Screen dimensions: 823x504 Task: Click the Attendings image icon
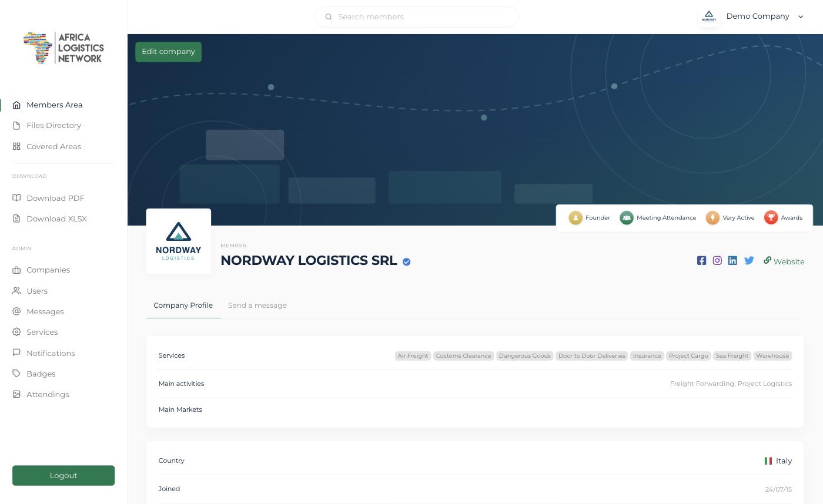tap(16, 394)
